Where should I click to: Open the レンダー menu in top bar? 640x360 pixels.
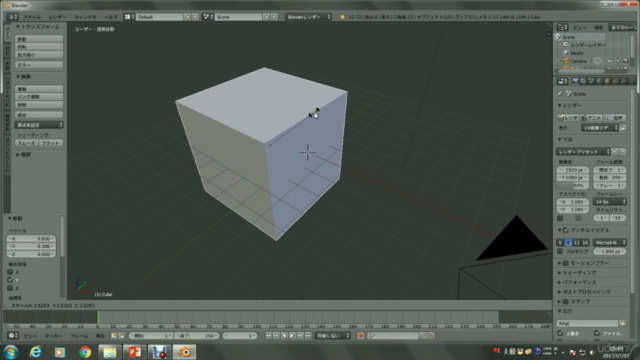(x=57, y=17)
